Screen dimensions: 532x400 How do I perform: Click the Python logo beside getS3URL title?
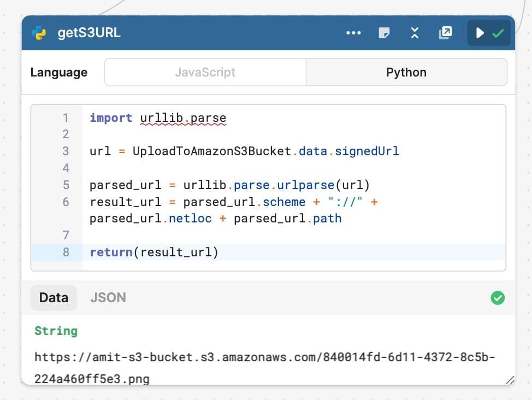pyautogui.click(x=38, y=32)
